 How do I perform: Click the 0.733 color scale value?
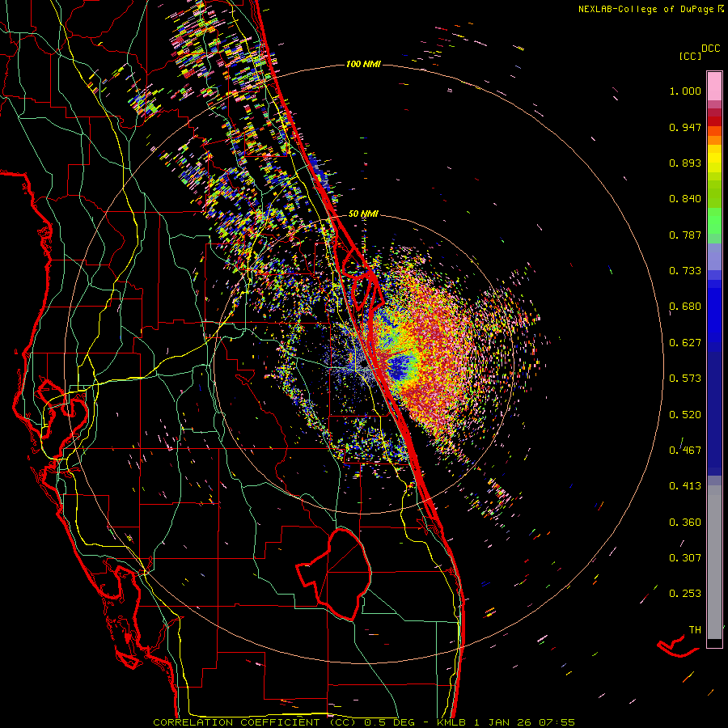685,271
